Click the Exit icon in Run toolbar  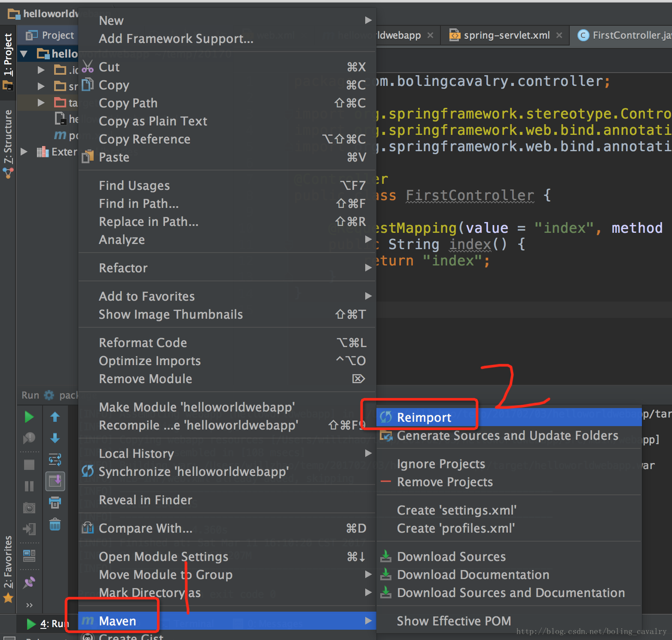[x=29, y=529]
